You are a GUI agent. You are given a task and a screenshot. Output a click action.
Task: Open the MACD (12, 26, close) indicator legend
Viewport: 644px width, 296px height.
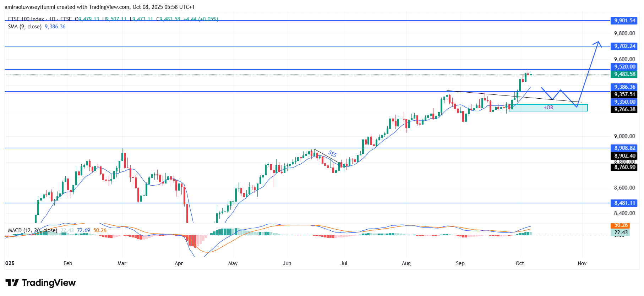click(32, 230)
